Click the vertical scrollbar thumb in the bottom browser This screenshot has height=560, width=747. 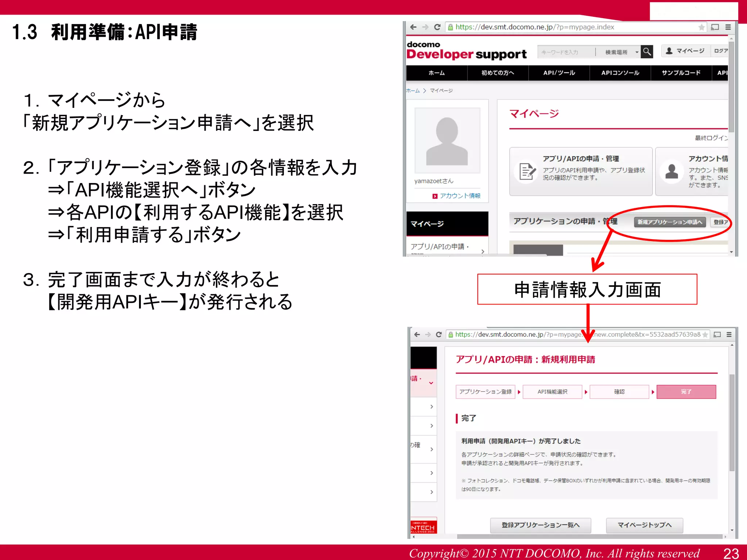(732, 423)
